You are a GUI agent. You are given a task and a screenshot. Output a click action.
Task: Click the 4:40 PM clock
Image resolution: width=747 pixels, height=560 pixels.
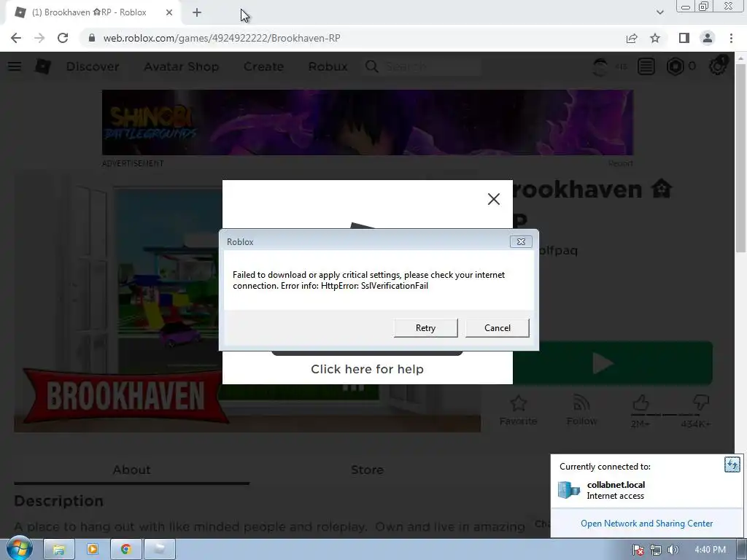pos(710,550)
